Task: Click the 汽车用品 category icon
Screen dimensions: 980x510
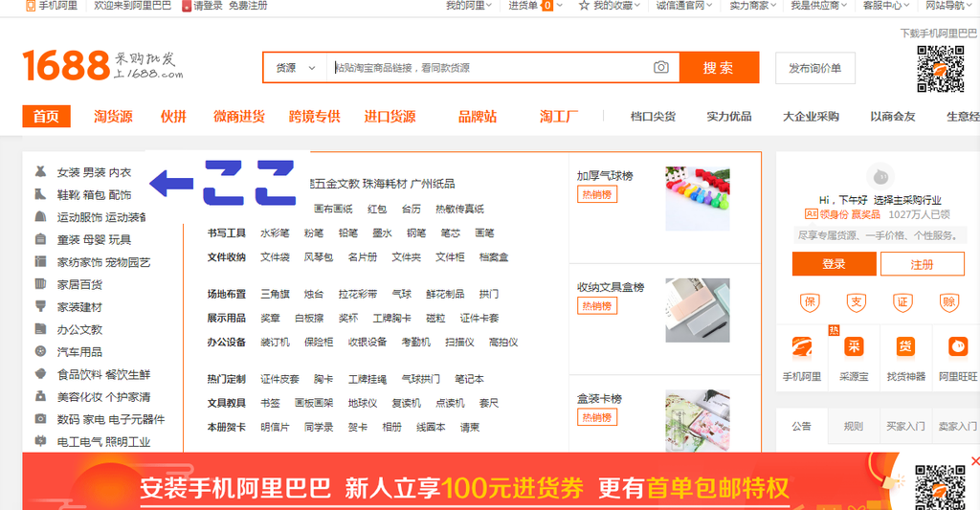Action: 40,351
